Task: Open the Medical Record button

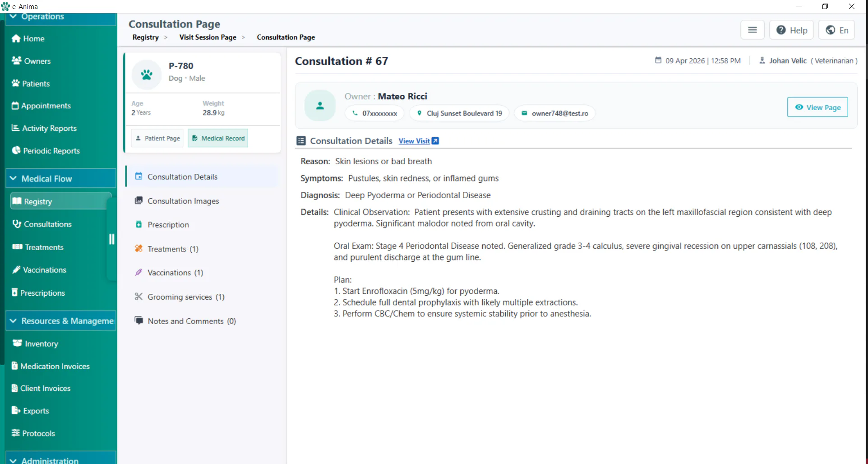Action: point(218,138)
